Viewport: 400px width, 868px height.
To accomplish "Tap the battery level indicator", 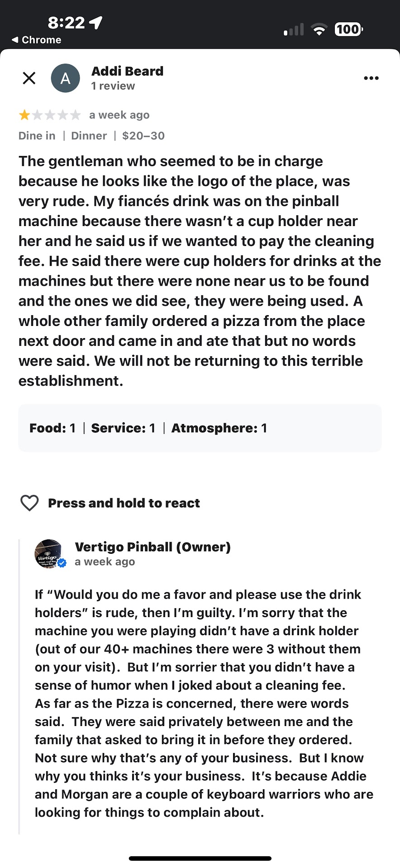I will 348,29.
